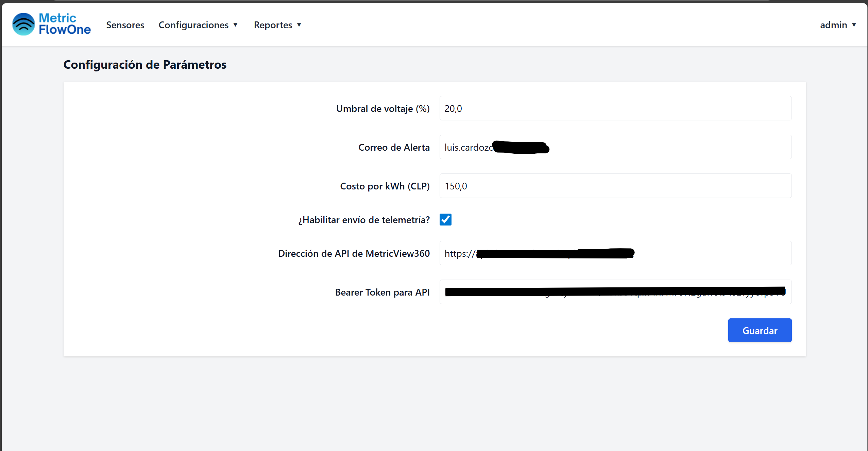Image resolution: width=868 pixels, height=451 pixels.
Task: Click the Configuración de Parámetros heading
Action: coord(145,65)
